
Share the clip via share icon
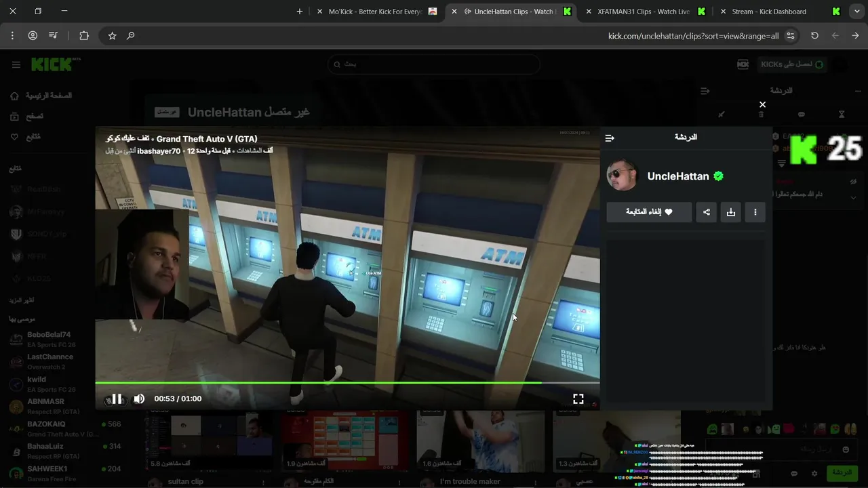click(x=707, y=212)
